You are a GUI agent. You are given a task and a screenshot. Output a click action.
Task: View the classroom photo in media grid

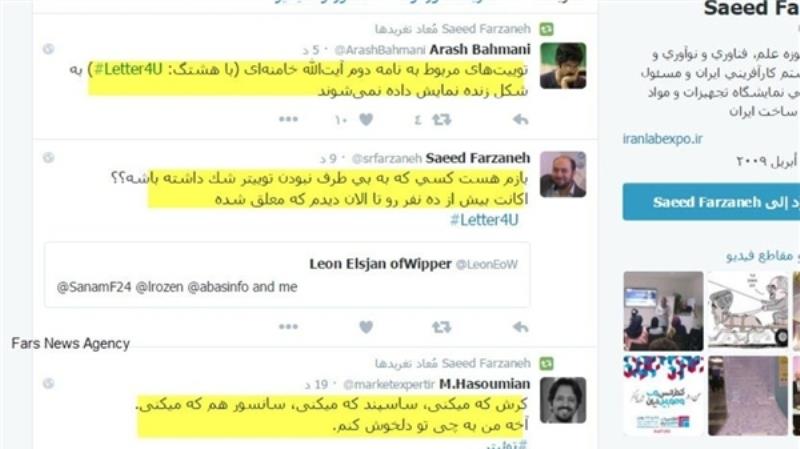[663, 310]
